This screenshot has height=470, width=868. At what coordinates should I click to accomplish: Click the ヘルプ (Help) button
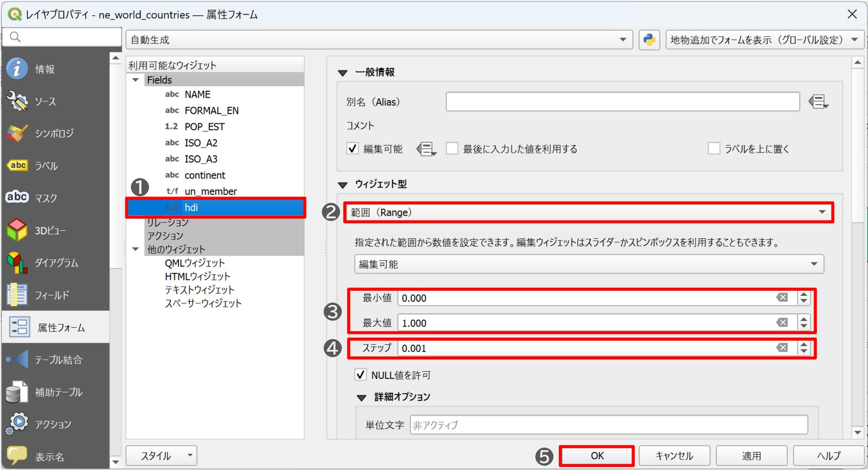pos(828,456)
